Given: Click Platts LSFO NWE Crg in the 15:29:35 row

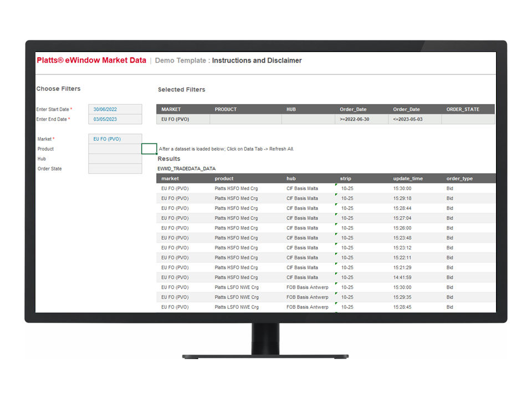Looking at the screenshot, I should pyautogui.click(x=237, y=297).
